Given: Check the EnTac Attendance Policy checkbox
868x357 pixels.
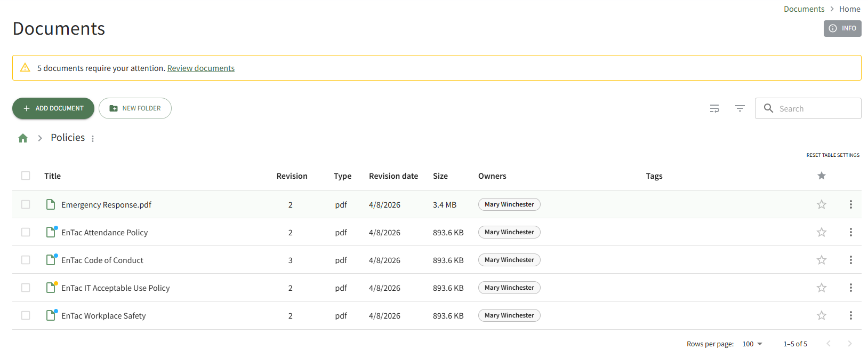Looking at the screenshot, I should (26, 232).
